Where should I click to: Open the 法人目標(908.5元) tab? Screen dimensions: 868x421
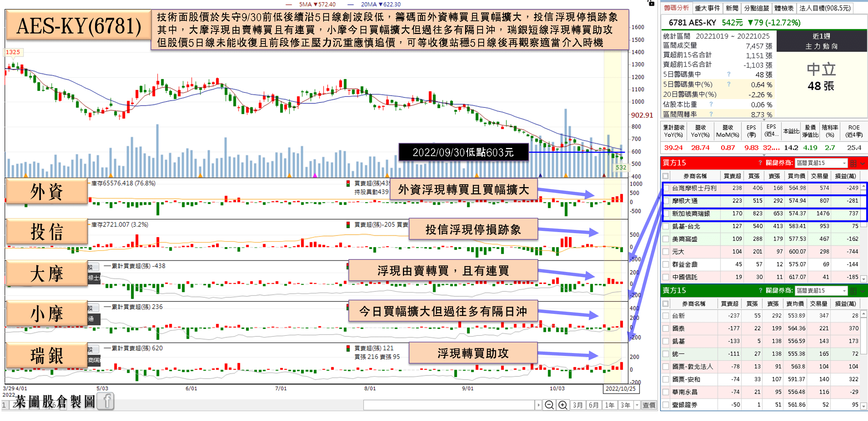pyautogui.click(x=825, y=8)
